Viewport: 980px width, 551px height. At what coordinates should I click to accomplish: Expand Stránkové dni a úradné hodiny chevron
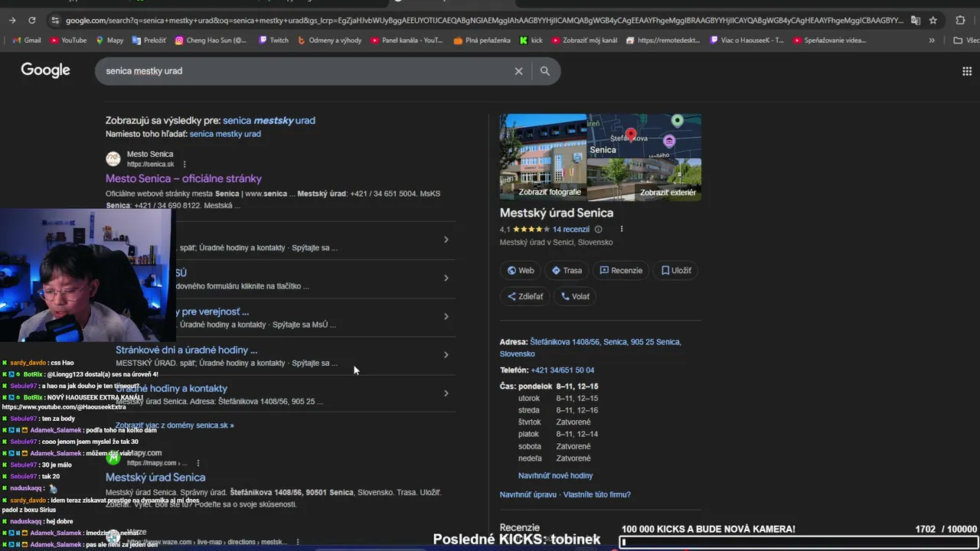(x=446, y=354)
